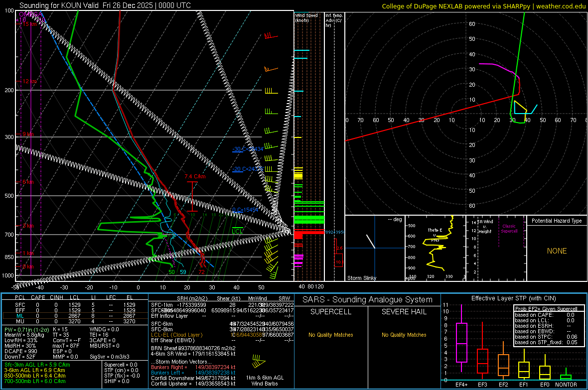Click the green dewpoint value 50

click(171, 272)
